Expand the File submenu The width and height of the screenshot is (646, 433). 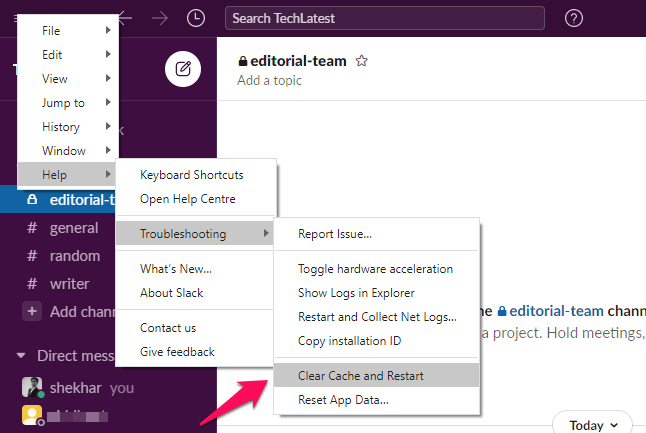point(68,30)
